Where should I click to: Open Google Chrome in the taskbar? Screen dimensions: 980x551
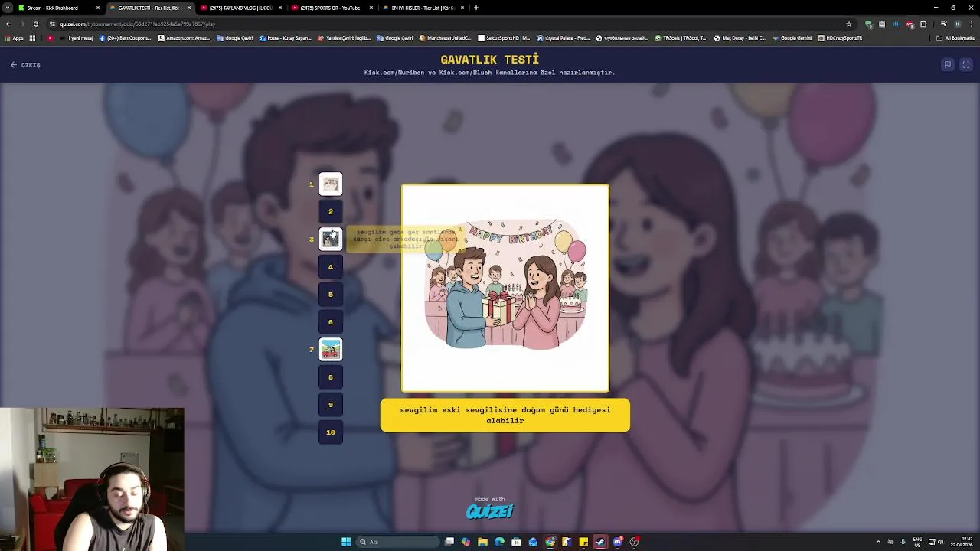coord(550,542)
